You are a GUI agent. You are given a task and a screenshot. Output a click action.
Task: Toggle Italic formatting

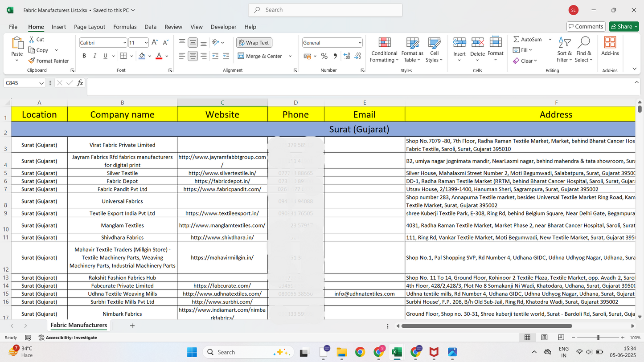click(94, 55)
